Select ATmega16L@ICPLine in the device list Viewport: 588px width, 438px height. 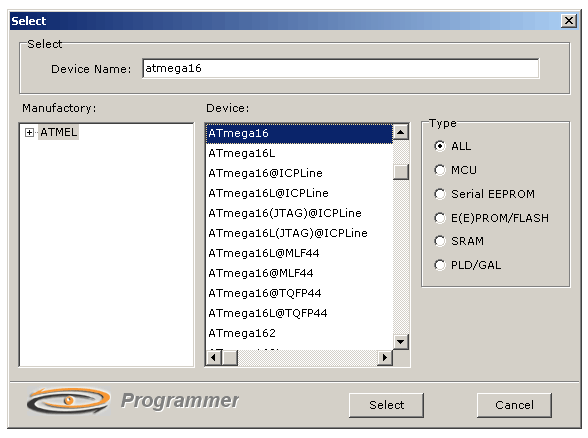click(x=299, y=193)
